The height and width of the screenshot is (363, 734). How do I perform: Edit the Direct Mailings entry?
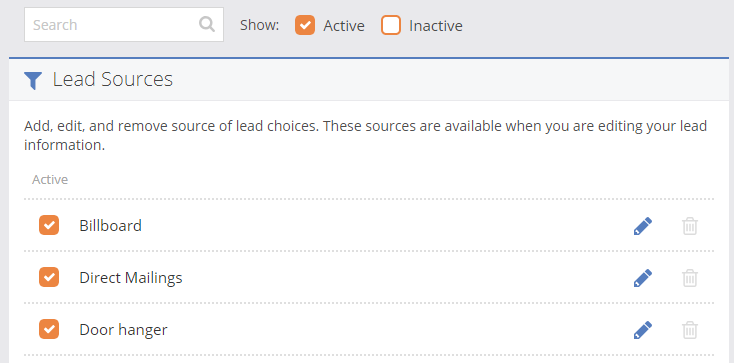coord(643,278)
